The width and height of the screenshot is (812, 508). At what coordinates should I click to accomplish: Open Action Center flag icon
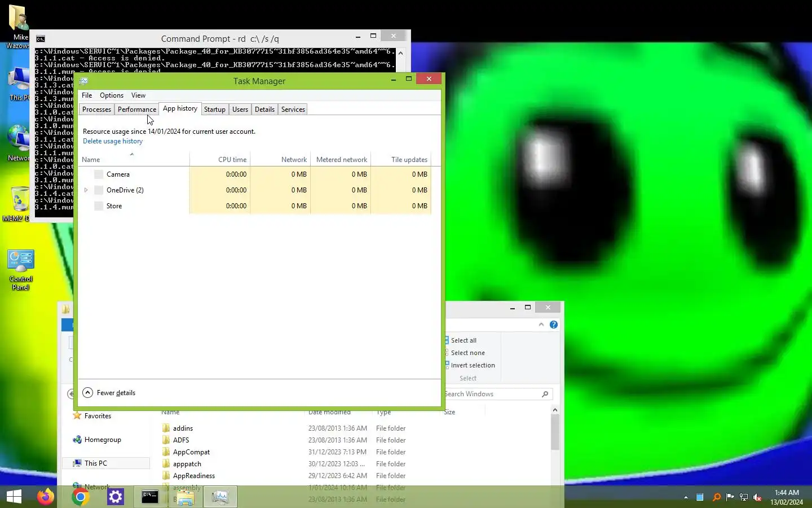(730, 497)
